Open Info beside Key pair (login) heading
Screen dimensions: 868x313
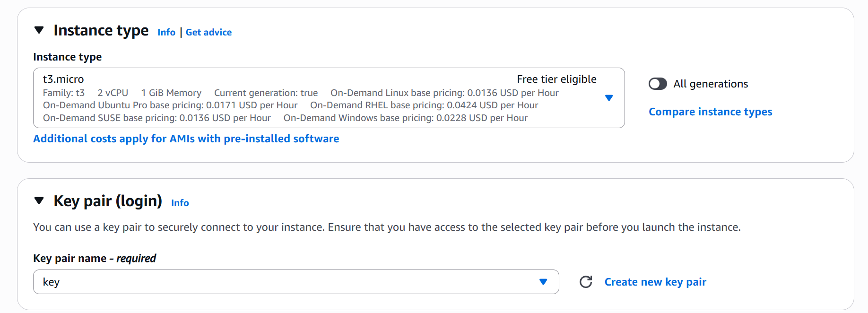tap(180, 202)
